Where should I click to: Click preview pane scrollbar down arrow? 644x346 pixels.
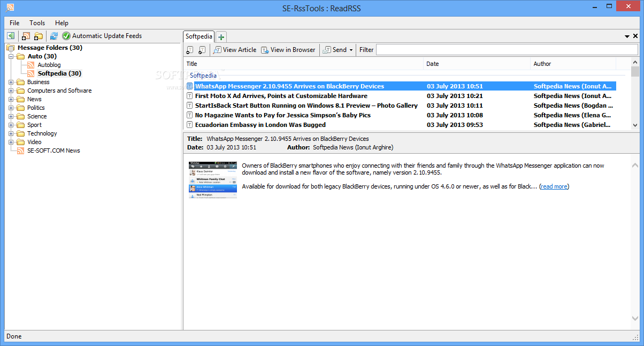click(635, 319)
